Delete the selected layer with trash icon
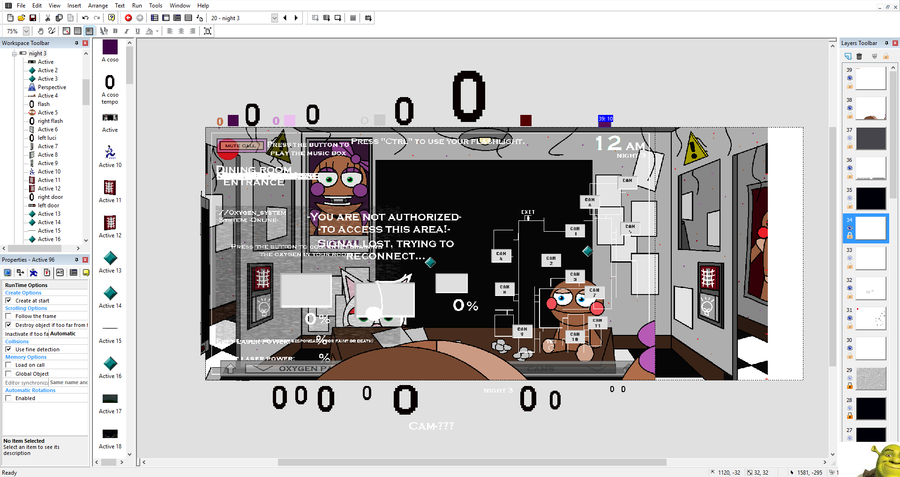The image size is (900, 477). point(859,56)
